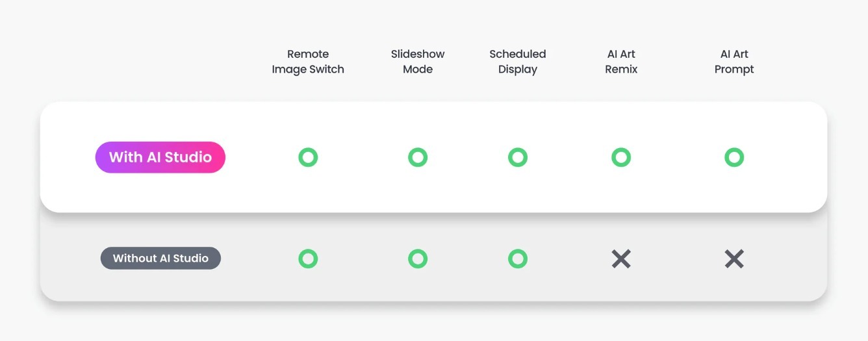Click the word Scheduled in the header
Screen dimensions: 868x341
(518, 54)
